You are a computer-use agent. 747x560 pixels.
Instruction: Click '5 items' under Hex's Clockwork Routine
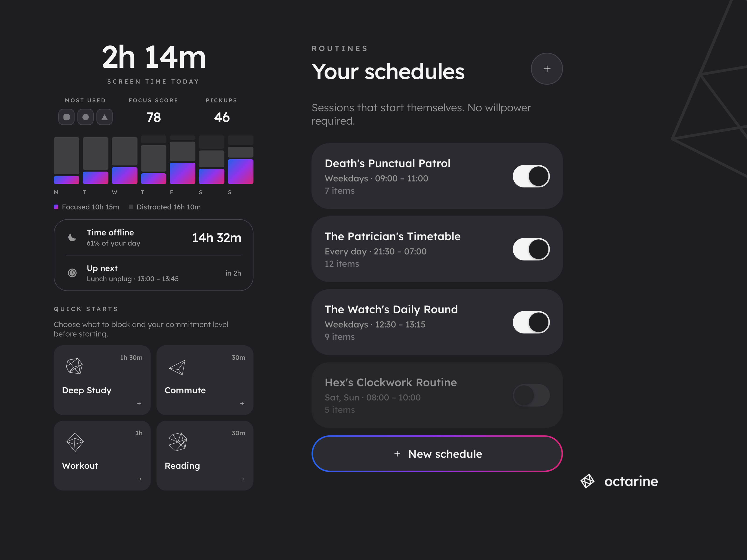click(x=340, y=410)
